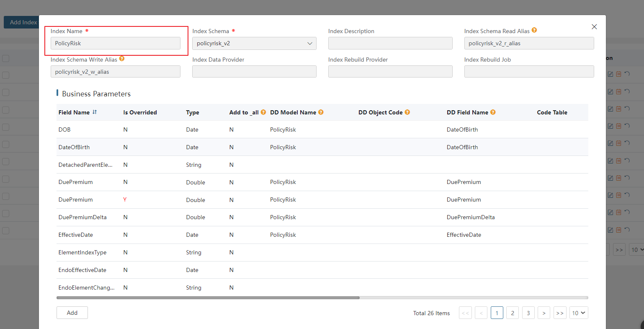
Task: Click the DD Field Name help icon
Action: pyautogui.click(x=493, y=112)
